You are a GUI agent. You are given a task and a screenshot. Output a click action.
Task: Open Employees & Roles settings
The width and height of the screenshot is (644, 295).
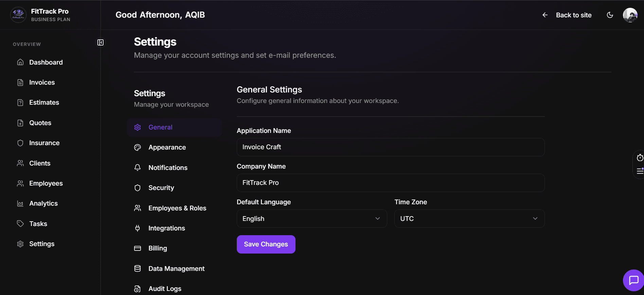tap(175, 208)
